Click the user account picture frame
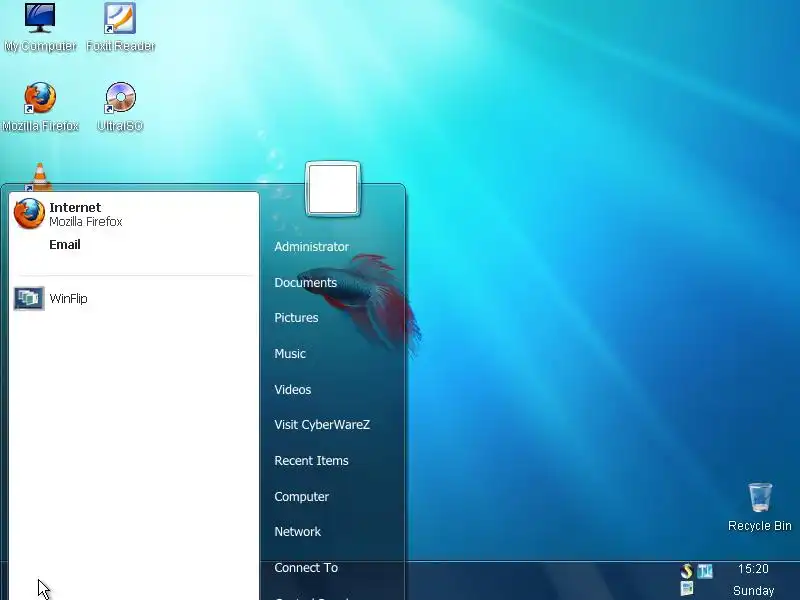800x600 pixels. tap(333, 189)
